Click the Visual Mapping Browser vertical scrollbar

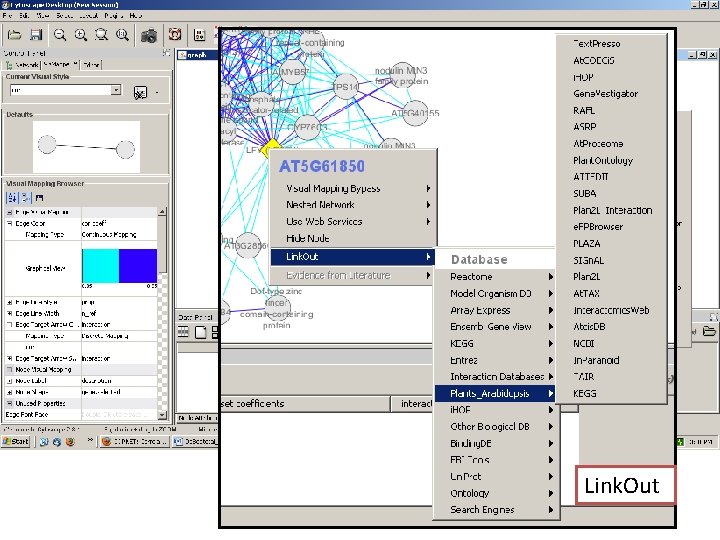pos(162,313)
